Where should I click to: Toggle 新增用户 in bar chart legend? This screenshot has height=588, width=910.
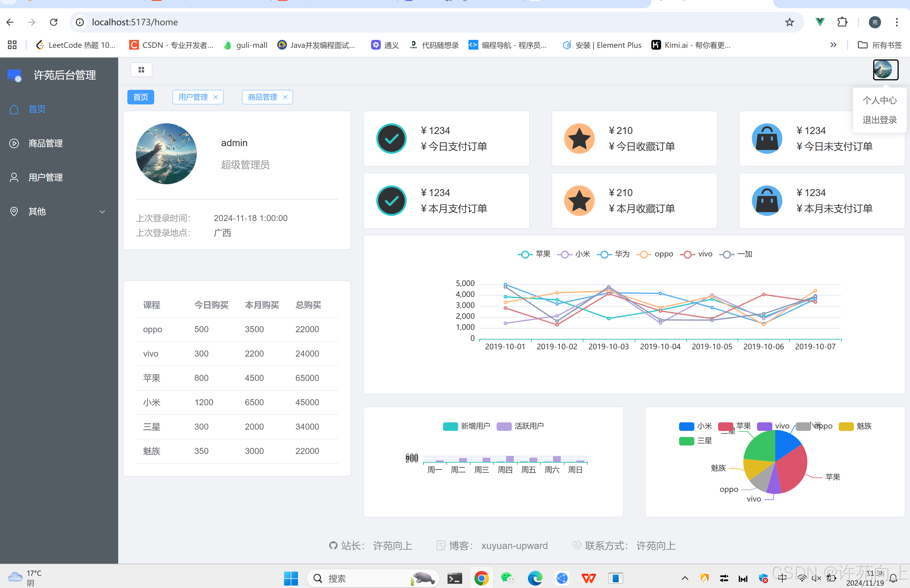click(x=466, y=426)
